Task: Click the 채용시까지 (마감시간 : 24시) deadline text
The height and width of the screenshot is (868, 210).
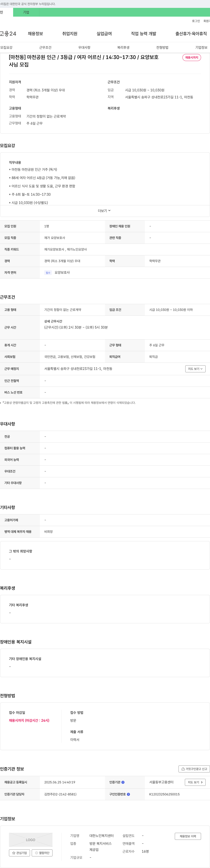Action: [29, 720]
